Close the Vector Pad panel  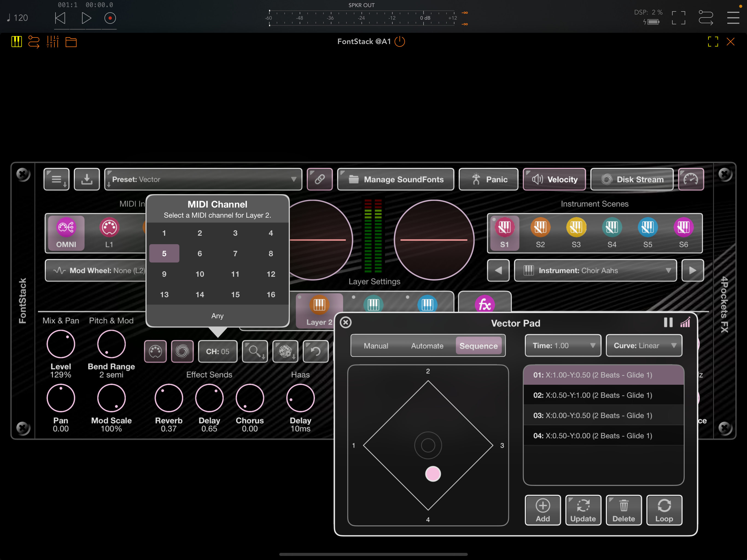click(x=346, y=323)
